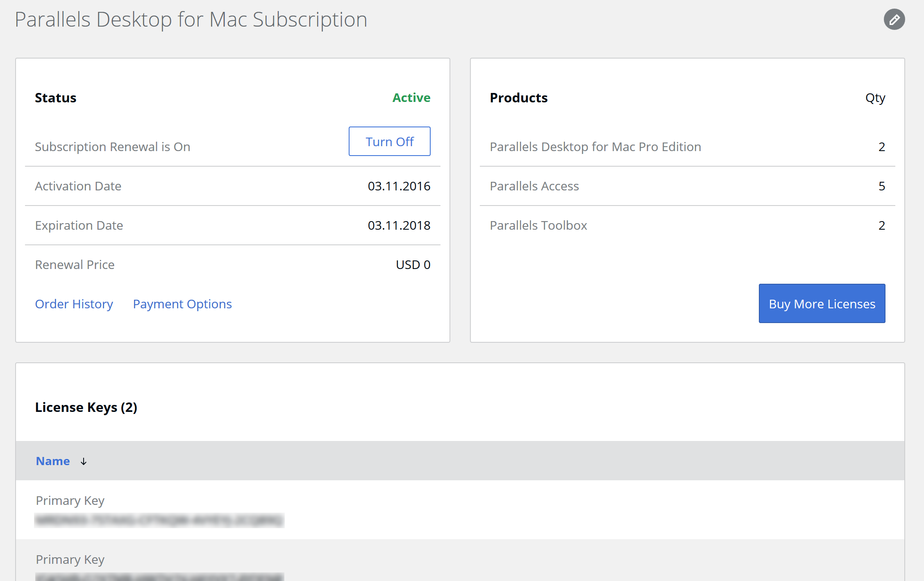Click the Name sort arrow icon

pyautogui.click(x=84, y=461)
